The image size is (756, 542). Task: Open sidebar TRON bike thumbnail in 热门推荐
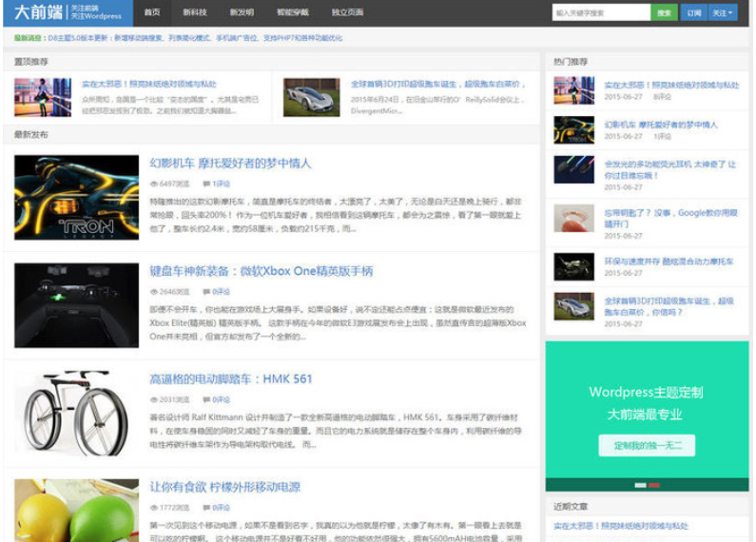[x=573, y=129]
